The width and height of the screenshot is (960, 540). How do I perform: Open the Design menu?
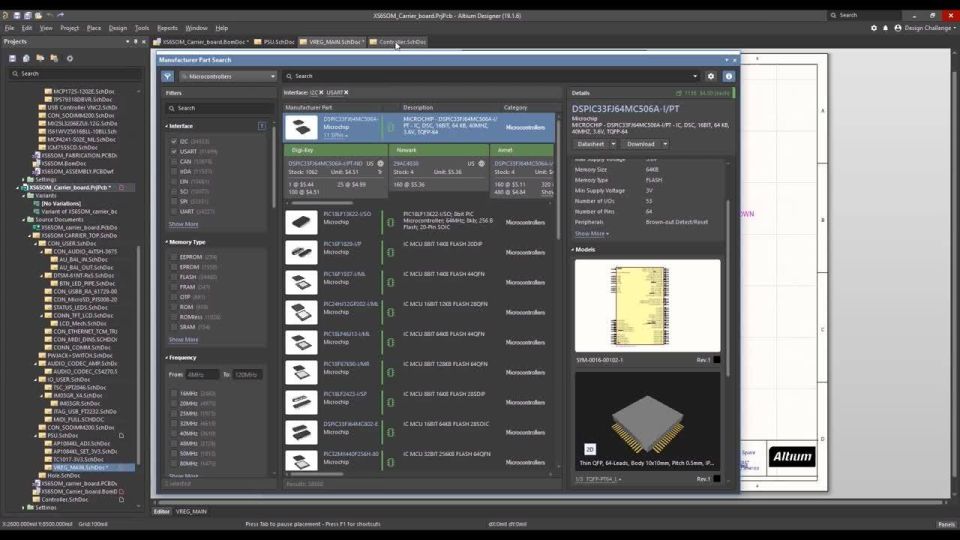(118, 28)
